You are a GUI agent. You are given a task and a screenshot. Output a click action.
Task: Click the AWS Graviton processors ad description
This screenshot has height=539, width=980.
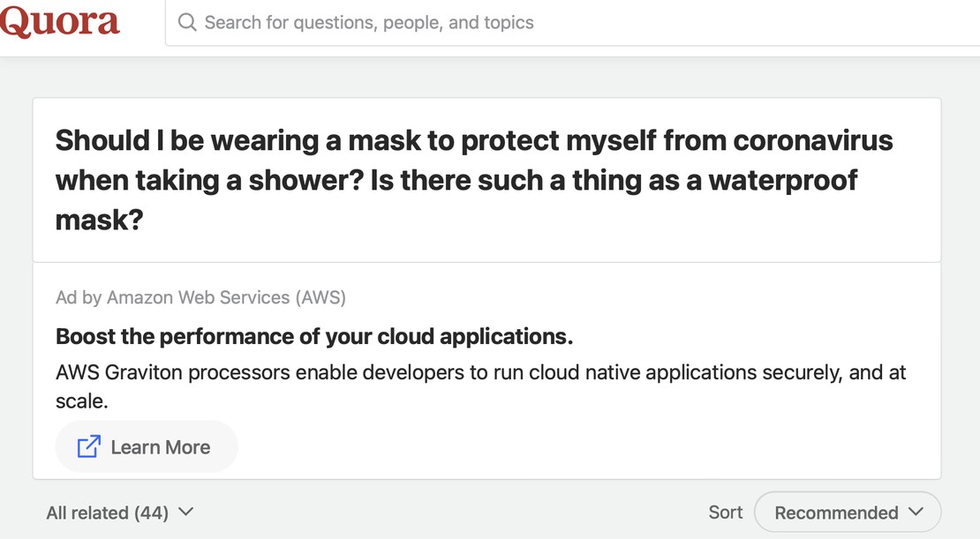coord(480,386)
